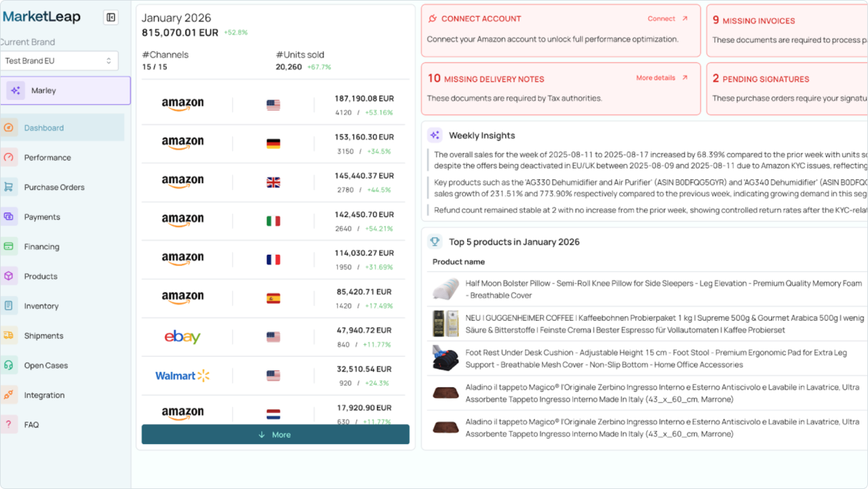This screenshot has height=489, width=868.
Task: Click the 815,070.01 EUR total sales figure
Action: tap(180, 32)
